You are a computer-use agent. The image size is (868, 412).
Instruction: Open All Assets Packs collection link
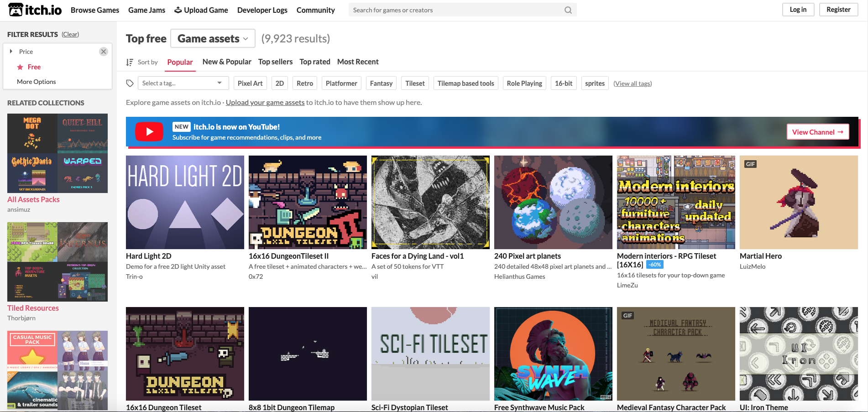pyautogui.click(x=33, y=199)
